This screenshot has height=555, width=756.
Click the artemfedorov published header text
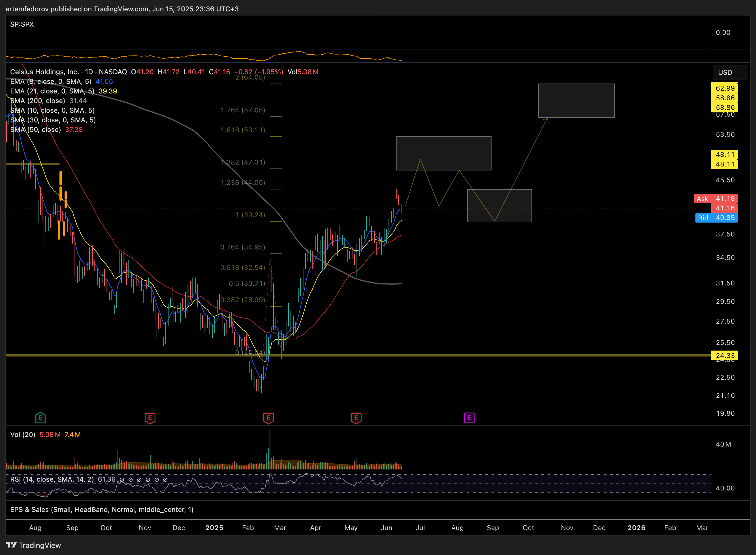122,9
